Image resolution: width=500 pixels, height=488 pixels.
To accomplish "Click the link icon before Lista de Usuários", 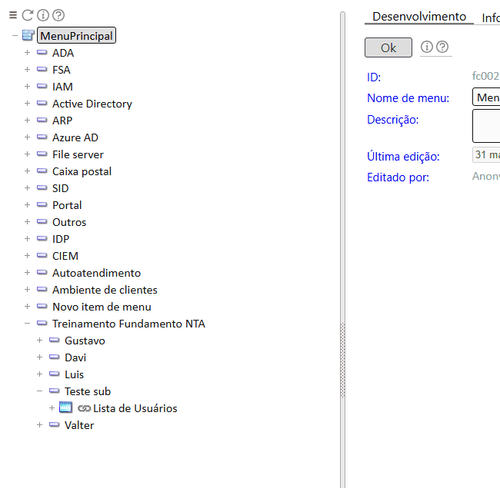I will (84, 408).
